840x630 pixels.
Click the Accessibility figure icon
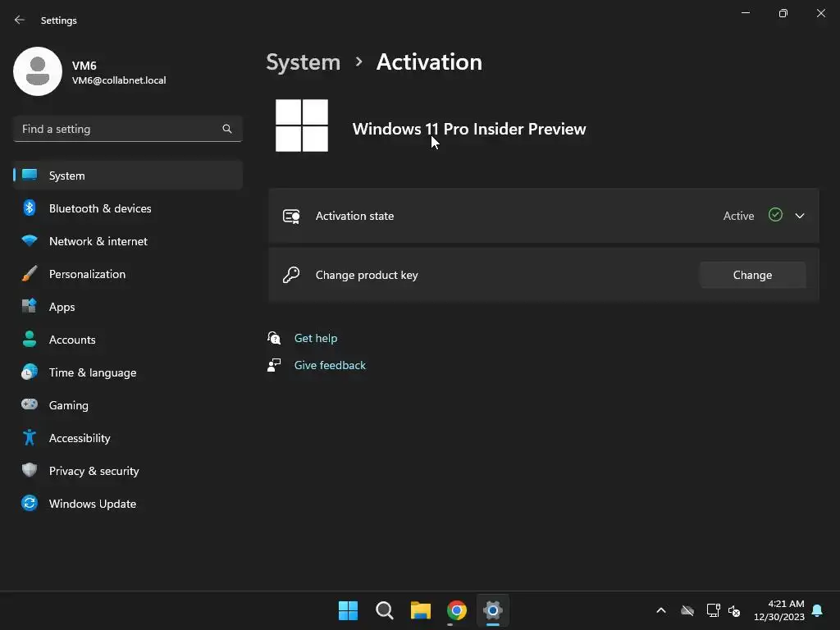[x=30, y=438]
